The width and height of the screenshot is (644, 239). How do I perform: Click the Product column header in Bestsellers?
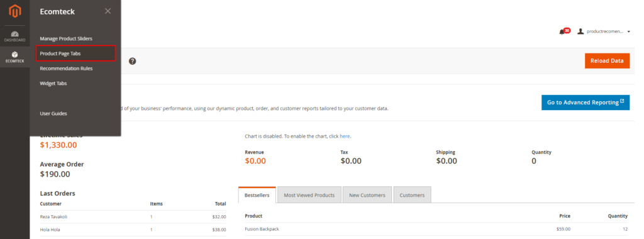(x=253, y=216)
